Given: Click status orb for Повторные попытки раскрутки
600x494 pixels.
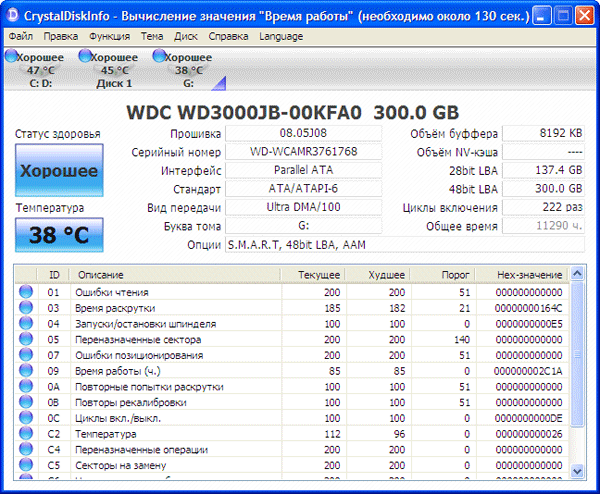Looking at the screenshot, I should coord(26,386).
